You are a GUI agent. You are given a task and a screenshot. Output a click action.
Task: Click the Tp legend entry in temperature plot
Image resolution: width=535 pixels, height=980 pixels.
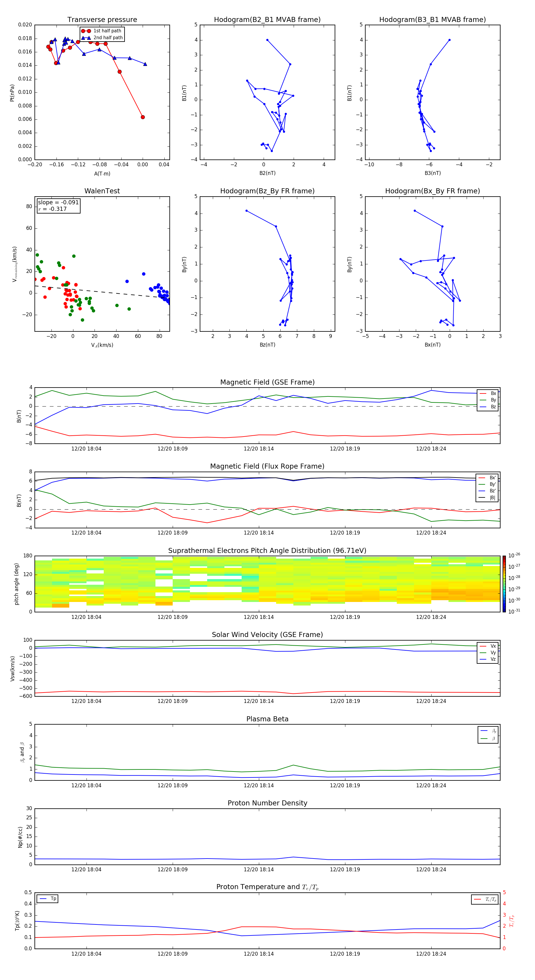(x=48, y=899)
